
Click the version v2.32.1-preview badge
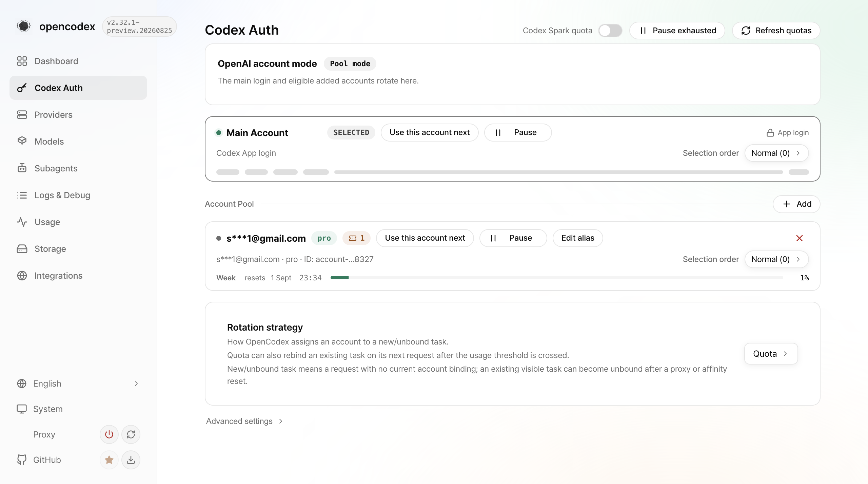pyautogui.click(x=139, y=26)
